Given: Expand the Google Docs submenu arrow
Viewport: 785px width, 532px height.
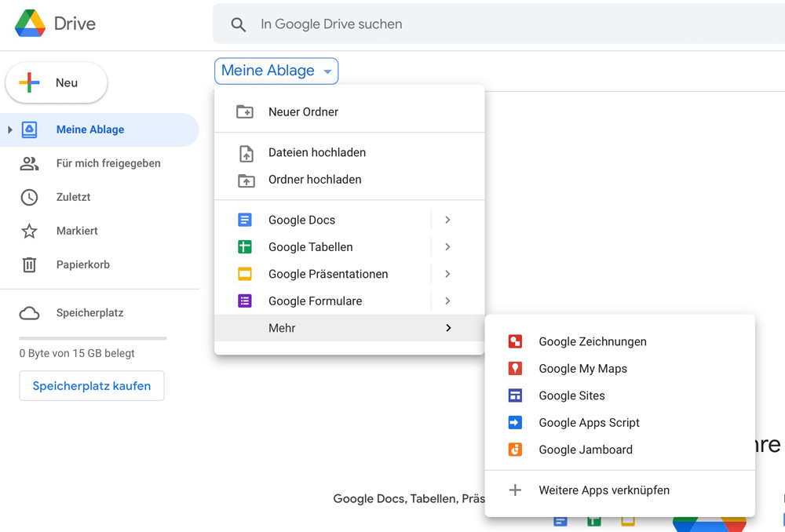Looking at the screenshot, I should pos(447,220).
